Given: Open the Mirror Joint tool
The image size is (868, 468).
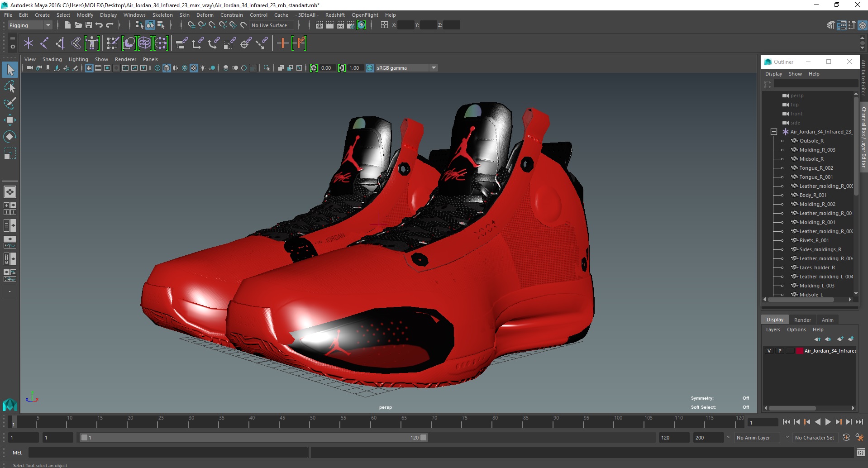Looking at the screenshot, I should click(60, 43).
